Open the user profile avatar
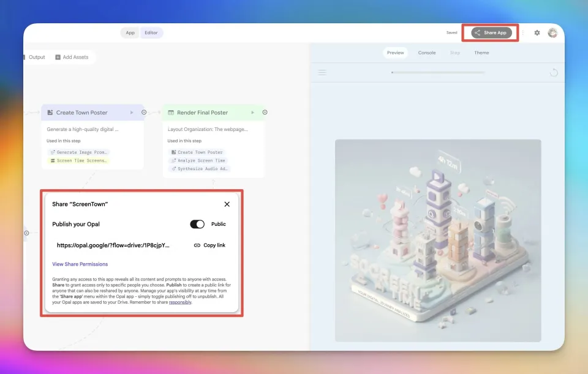Screen dimensions: 588x374 coord(552,33)
